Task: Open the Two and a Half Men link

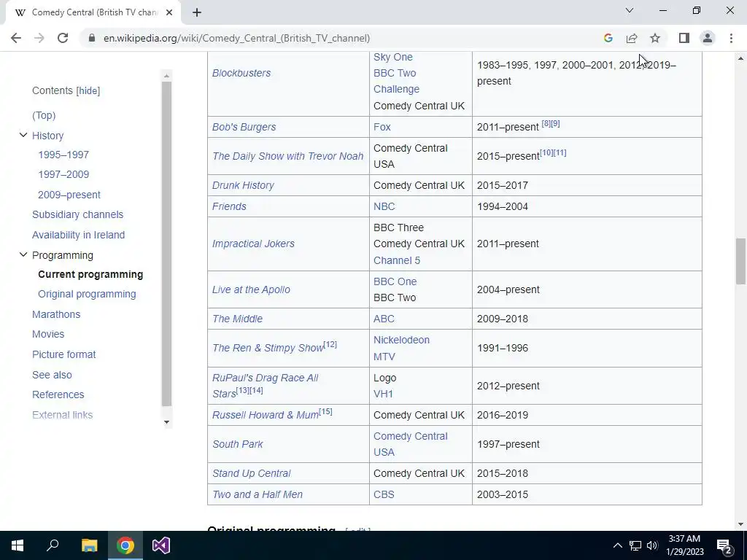Action: (x=258, y=494)
